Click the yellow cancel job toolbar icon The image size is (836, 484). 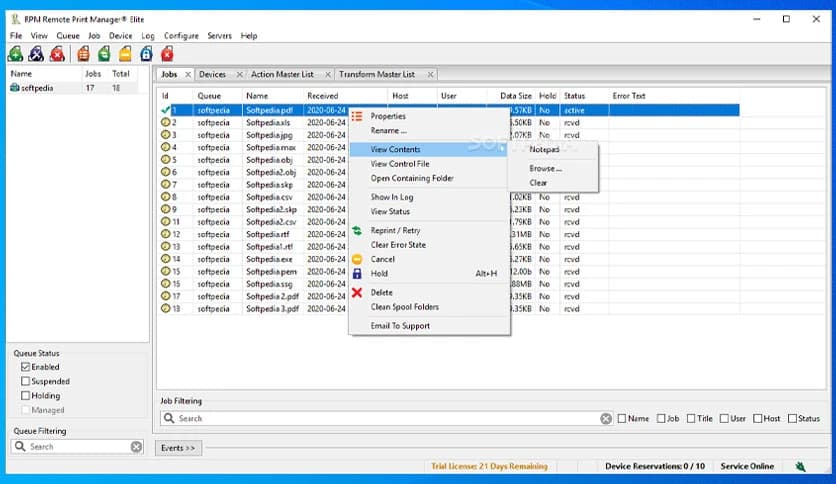(x=125, y=54)
